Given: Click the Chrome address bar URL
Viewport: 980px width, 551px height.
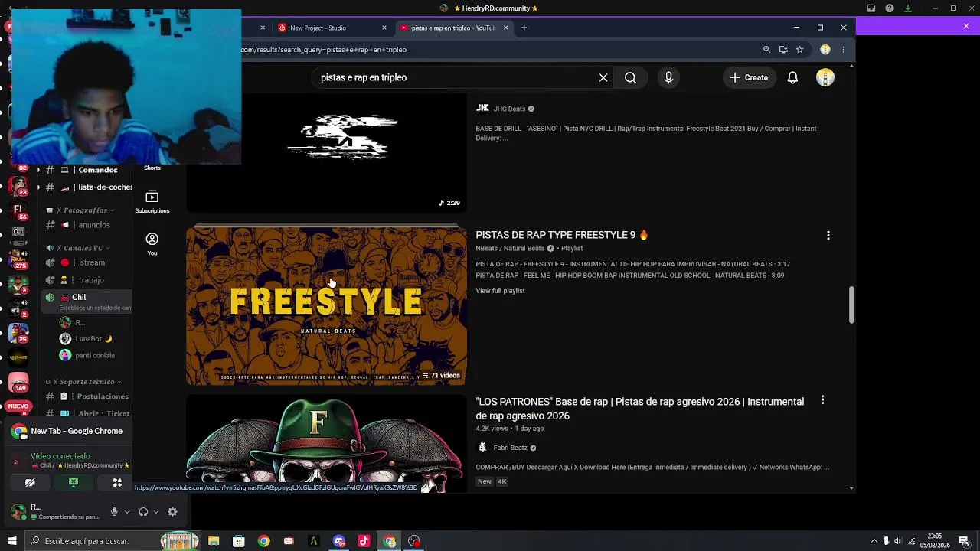Looking at the screenshot, I should click(x=323, y=50).
